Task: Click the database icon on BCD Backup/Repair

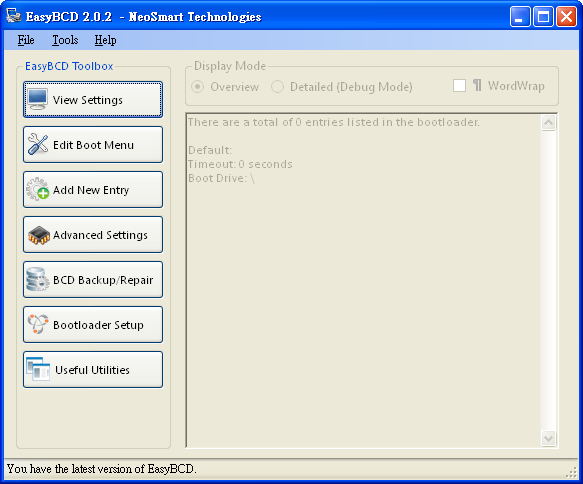Action: click(38, 280)
